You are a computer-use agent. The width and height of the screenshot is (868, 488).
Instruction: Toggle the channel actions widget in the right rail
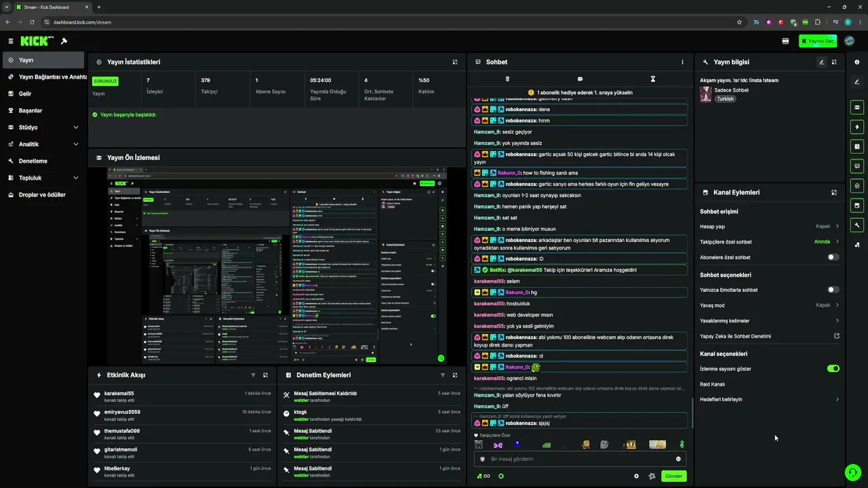pyautogui.click(x=857, y=205)
